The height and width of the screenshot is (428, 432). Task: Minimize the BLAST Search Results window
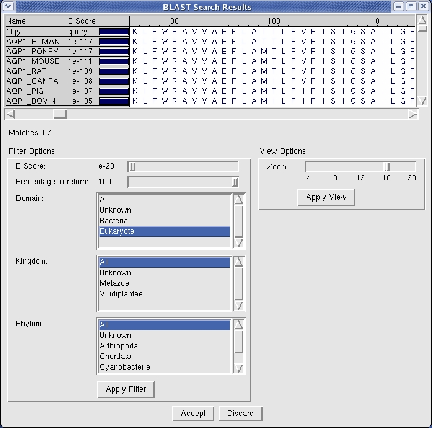click(398, 6)
